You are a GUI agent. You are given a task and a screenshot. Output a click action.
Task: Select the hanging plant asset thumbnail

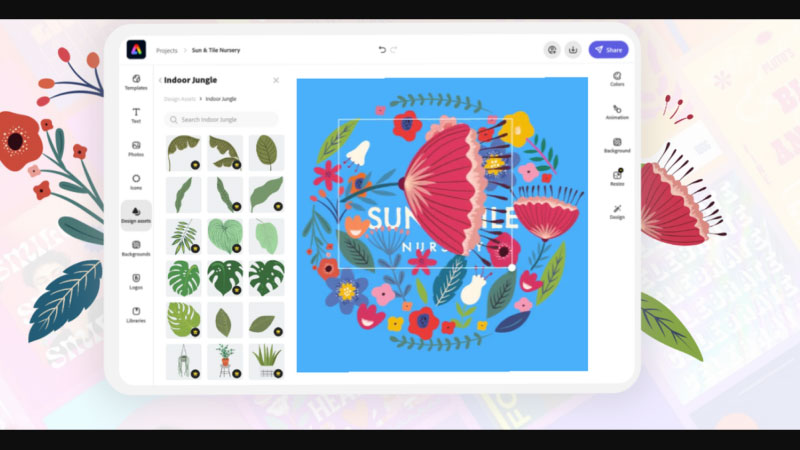click(185, 361)
